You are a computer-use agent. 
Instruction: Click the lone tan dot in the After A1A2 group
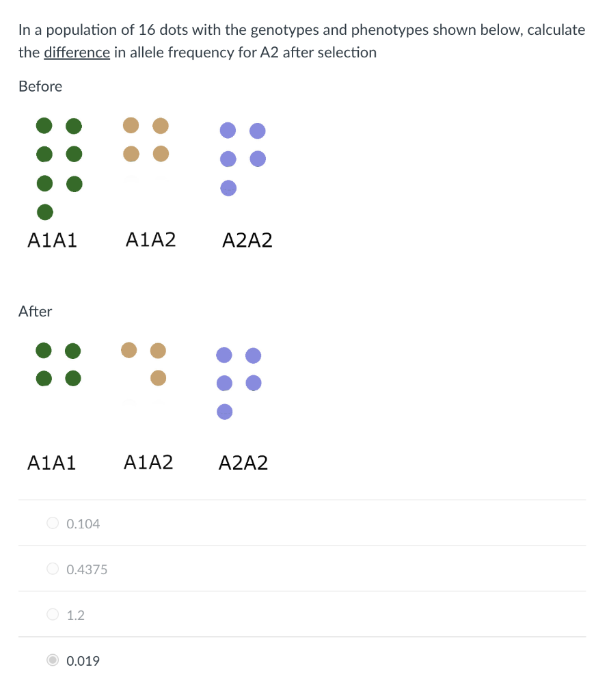coord(158,377)
